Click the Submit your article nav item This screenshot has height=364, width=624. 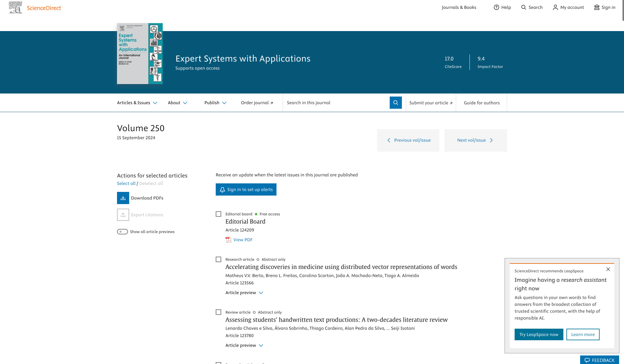[431, 103]
